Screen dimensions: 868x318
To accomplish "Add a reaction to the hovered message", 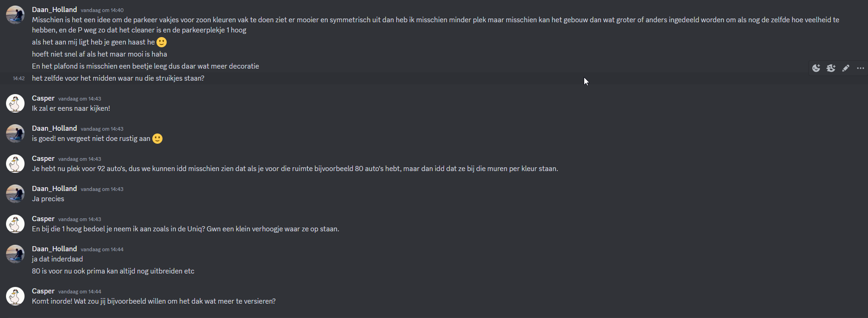I will [816, 68].
